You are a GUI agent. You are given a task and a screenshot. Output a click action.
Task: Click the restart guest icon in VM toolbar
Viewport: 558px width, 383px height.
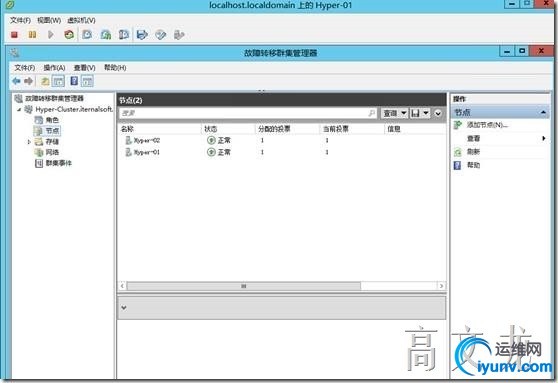click(69, 35)
